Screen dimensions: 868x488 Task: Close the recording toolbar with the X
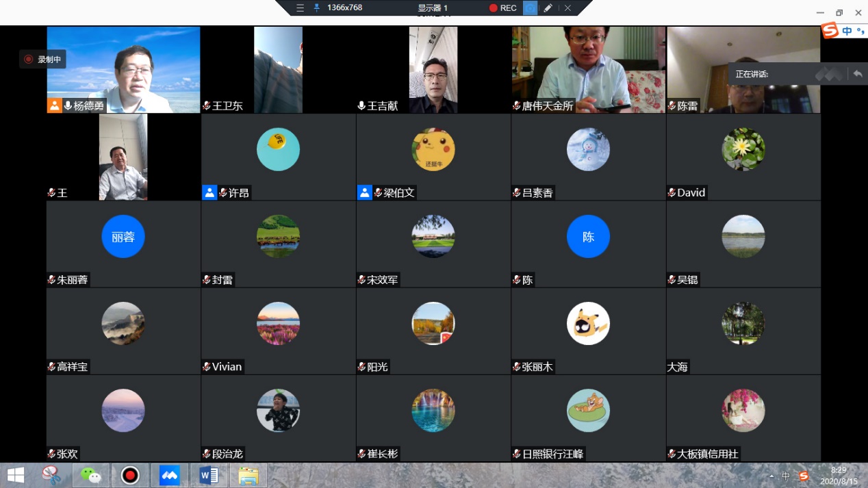(x=567, y=8)
